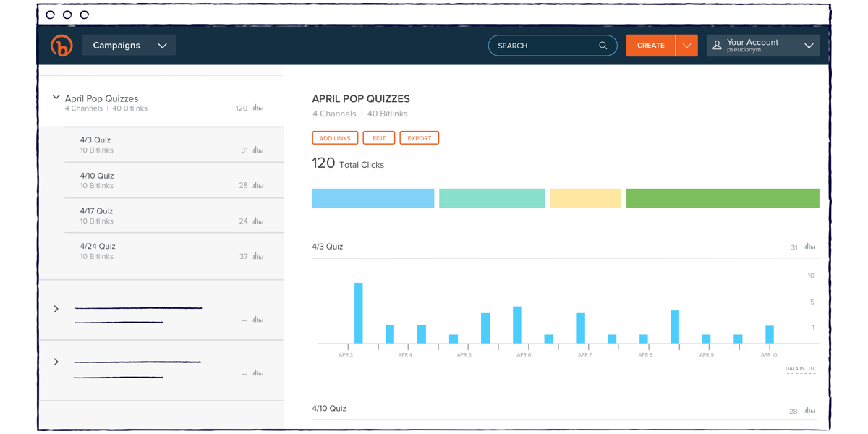Click chart icon in 4/10 Quiz graph header
The height and width of the screenshot is (434, 868).
(x=809, y=410)
